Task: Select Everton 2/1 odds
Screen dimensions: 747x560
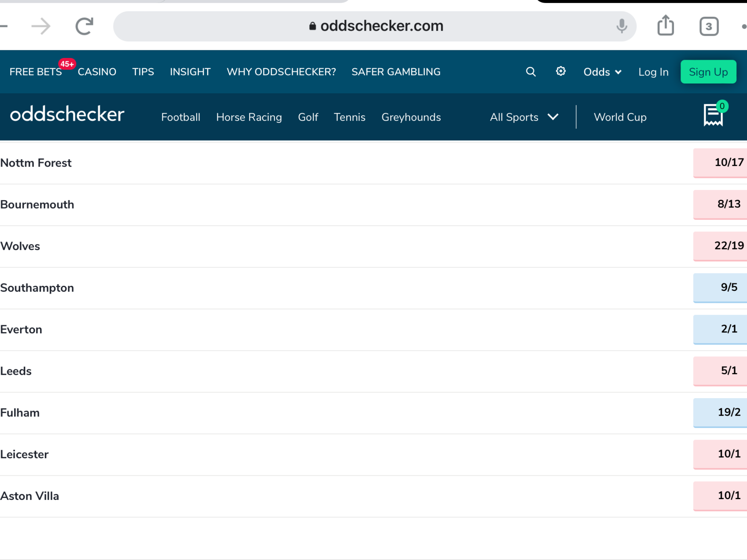Action: point(720,329)
